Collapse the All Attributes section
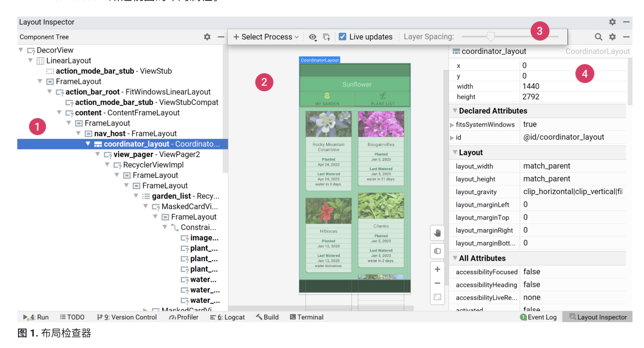The height and width of the screenshot is (348, 644). [455, 258]
